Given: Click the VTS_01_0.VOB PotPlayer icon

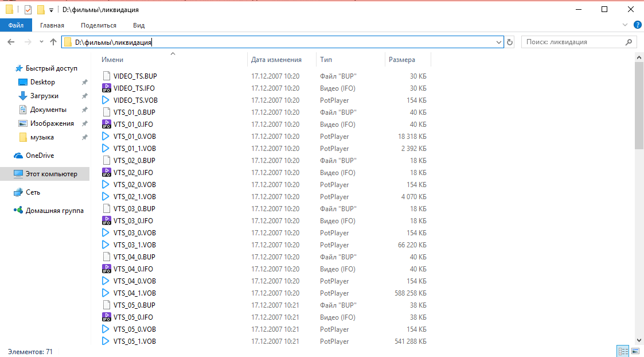Looking at the screenshot, I should [x=106, y=137].
